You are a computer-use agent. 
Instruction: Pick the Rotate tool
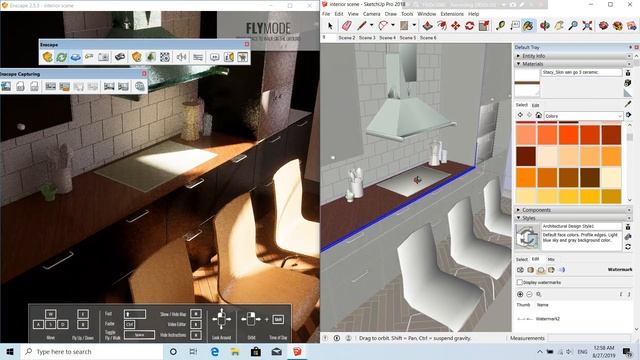tap(469, 26)
